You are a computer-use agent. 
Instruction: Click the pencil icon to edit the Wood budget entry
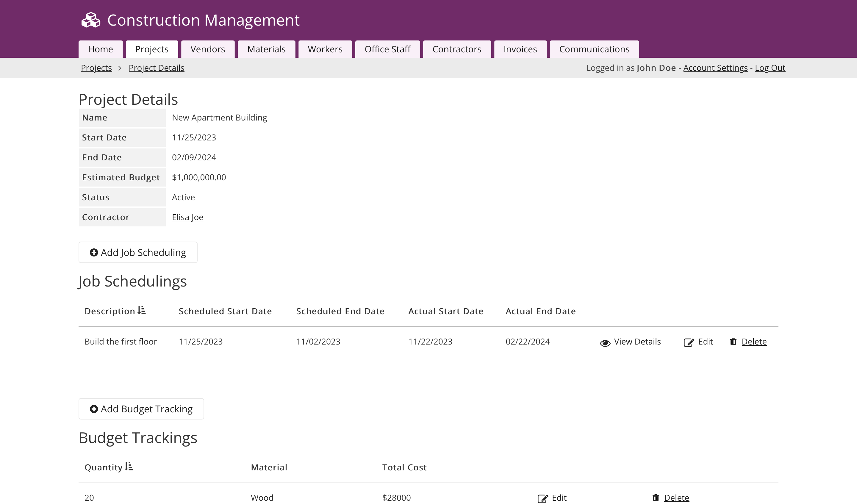tap(542, 497)
